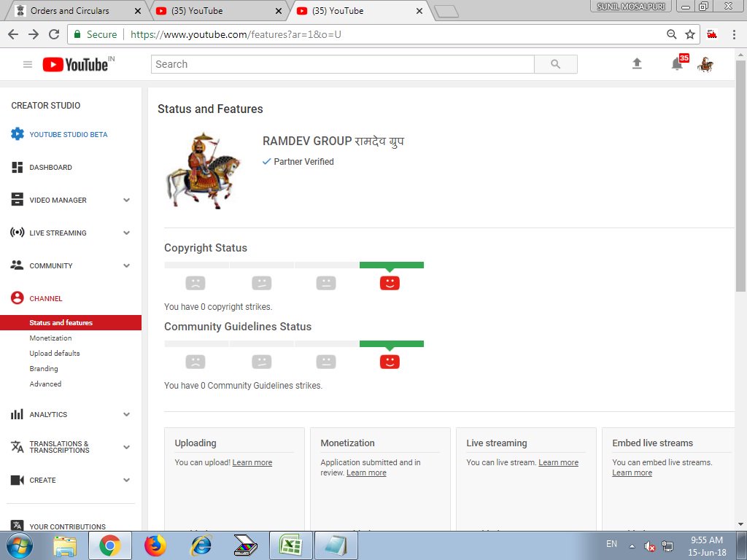
Task: Click the Your Contributions icon
Action: coord(18,525)
